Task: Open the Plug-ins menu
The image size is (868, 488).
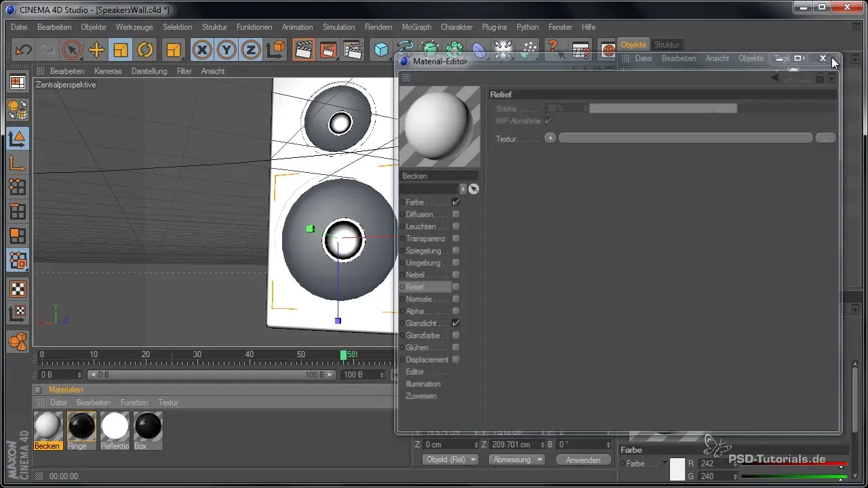Action: click(x=494, y=27)
